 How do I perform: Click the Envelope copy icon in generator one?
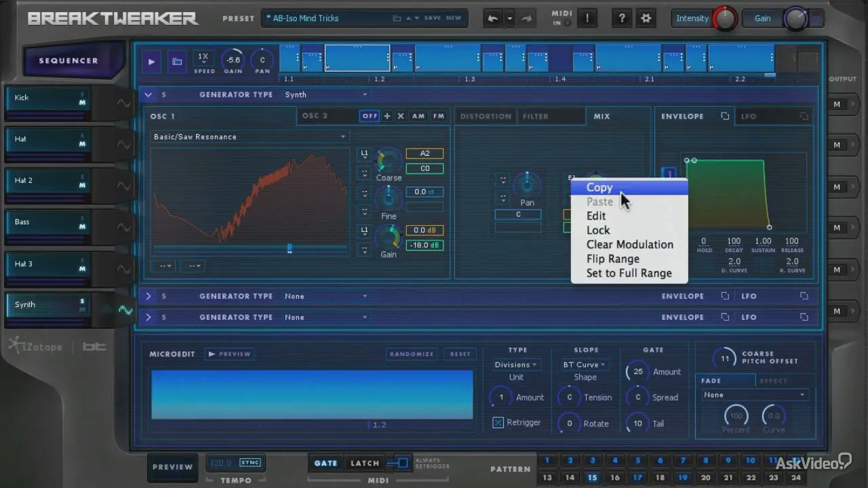pos(725,117)
